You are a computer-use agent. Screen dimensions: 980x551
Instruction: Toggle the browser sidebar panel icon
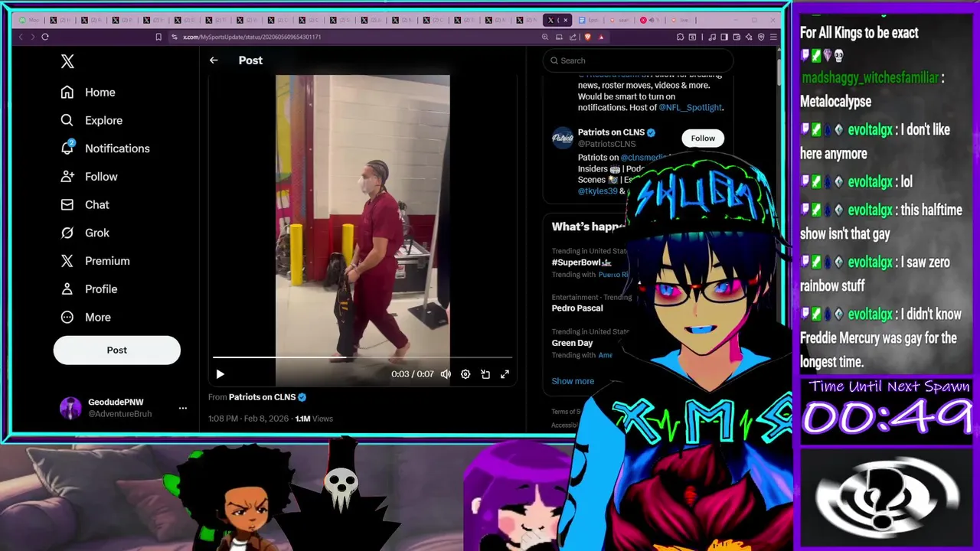pos(724,37)
